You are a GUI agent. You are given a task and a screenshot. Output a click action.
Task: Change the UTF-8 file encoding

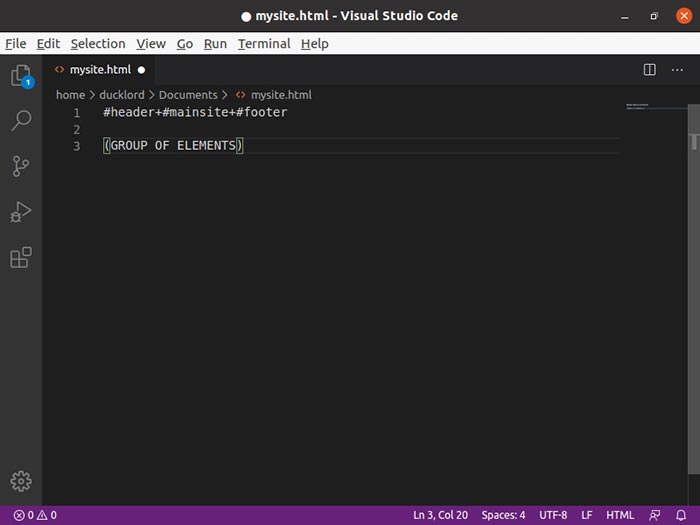(x=553, y=515)
